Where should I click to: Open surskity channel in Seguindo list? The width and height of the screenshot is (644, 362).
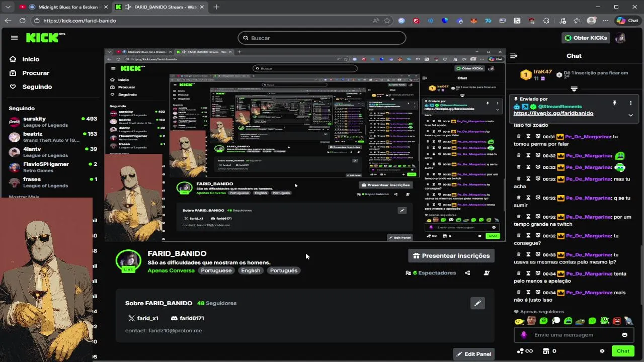53,122
